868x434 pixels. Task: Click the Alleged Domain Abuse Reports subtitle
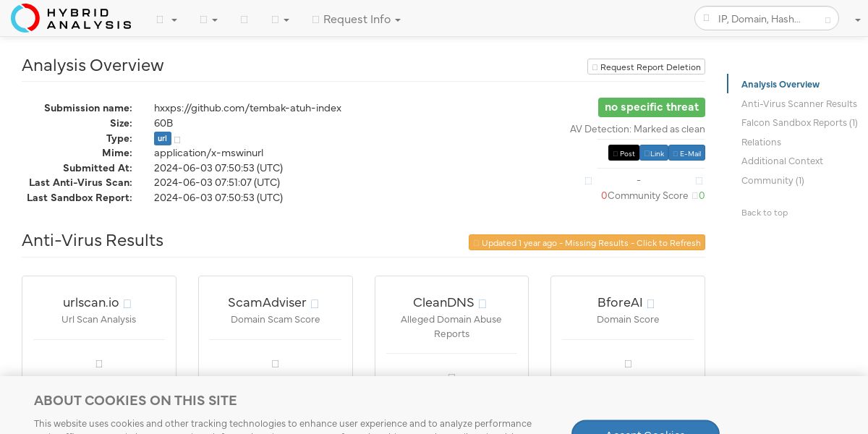pyautogui.click(x=451, y=327)
